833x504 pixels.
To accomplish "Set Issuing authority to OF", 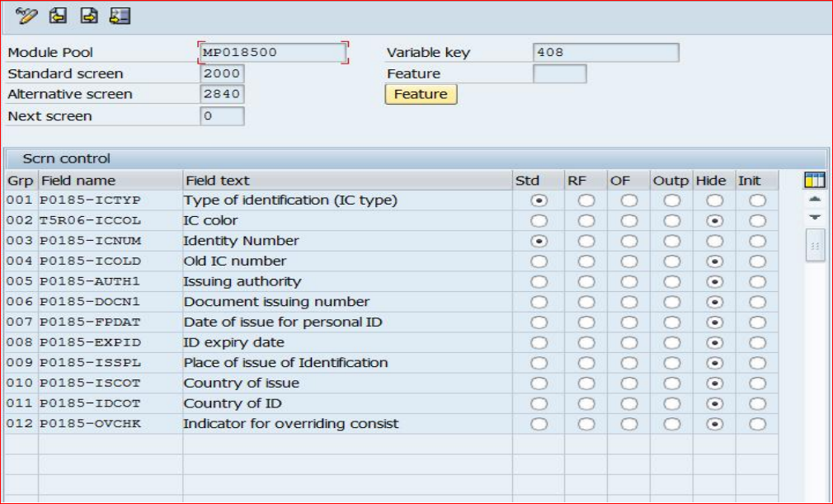I will [628, 281].
